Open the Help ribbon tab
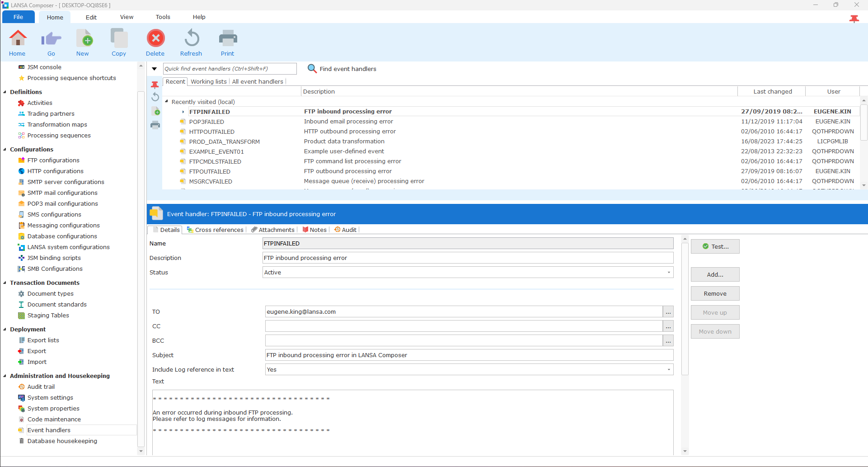868x467 pixels. click(x=199, y=17)
